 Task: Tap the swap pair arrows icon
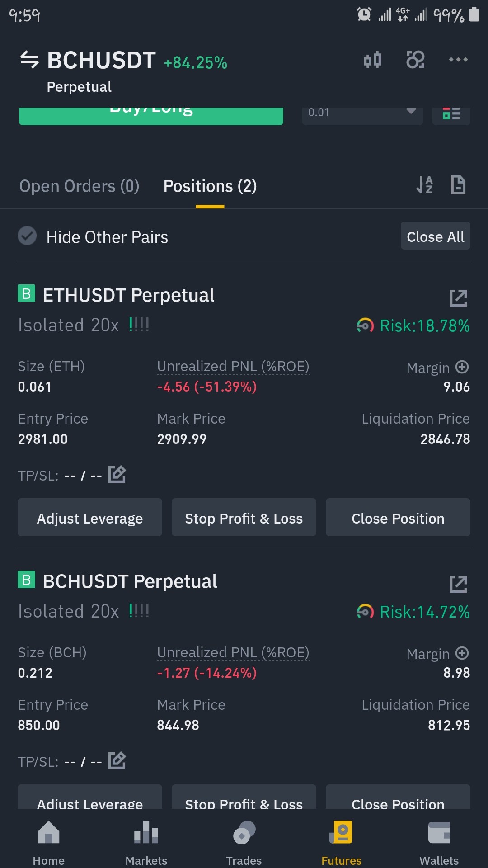coord(29,60)
